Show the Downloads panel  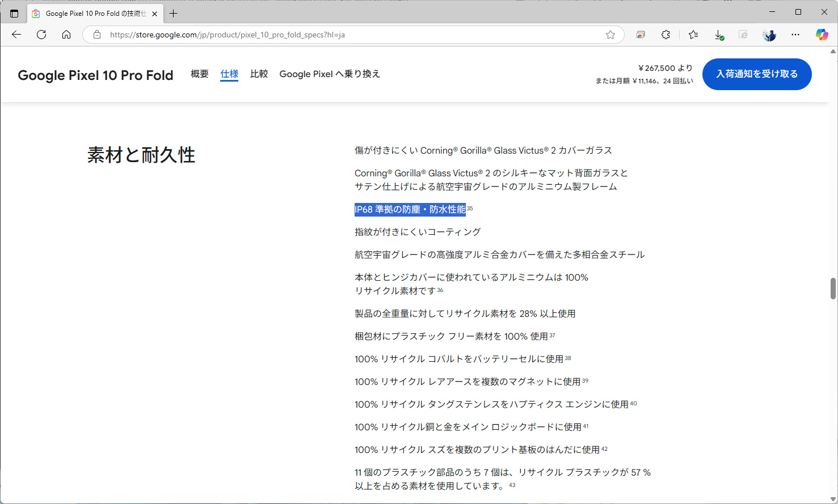[718, 35]
